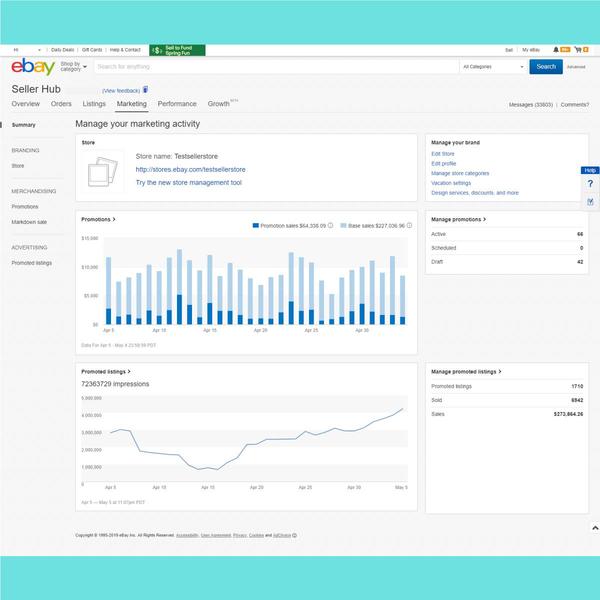Viewport: 600px width, 600px height.
Task: Click the Promoted listings value 1710
Action: click(577, 386)
